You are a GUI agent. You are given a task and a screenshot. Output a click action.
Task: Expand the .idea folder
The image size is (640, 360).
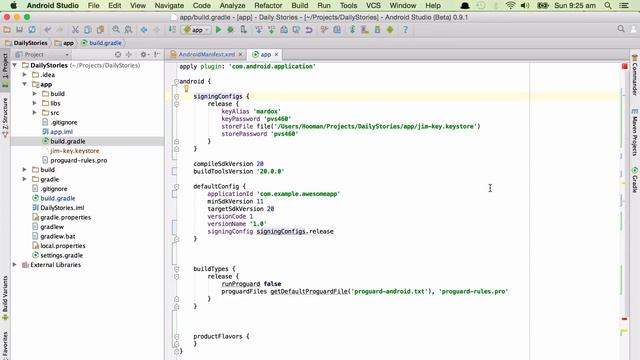click(24, 75)
